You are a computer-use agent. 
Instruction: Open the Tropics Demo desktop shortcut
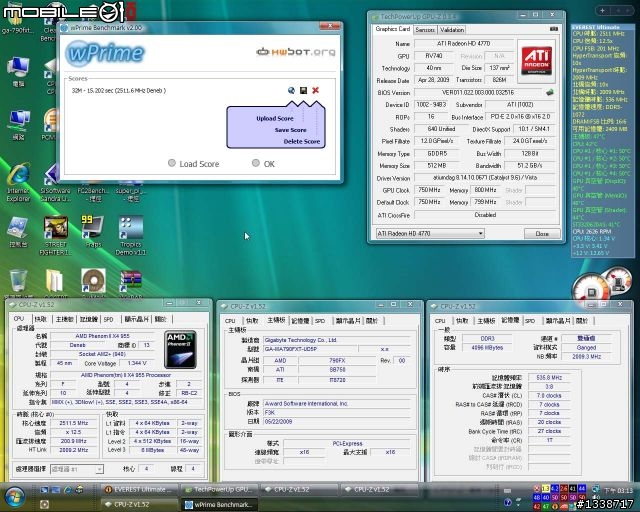point(131,235)
